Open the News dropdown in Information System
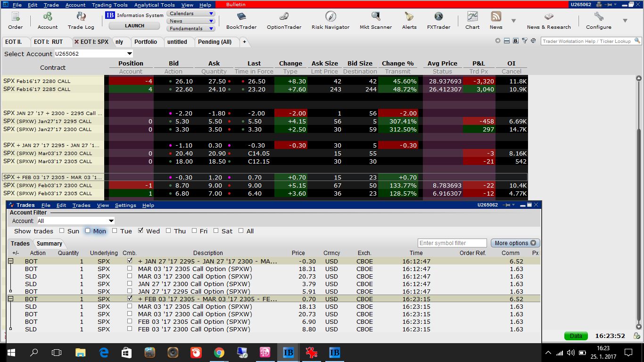644x362 pixels. (x=190, y=21)
